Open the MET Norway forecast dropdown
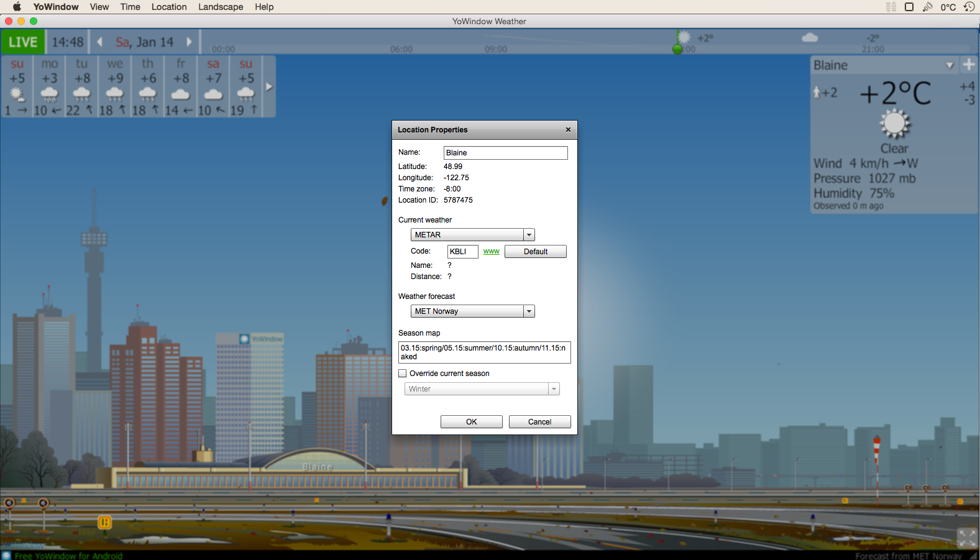Image resolution: width=980 pixels, height=560 pixels. pyautogui.click(x=529, y=311)
